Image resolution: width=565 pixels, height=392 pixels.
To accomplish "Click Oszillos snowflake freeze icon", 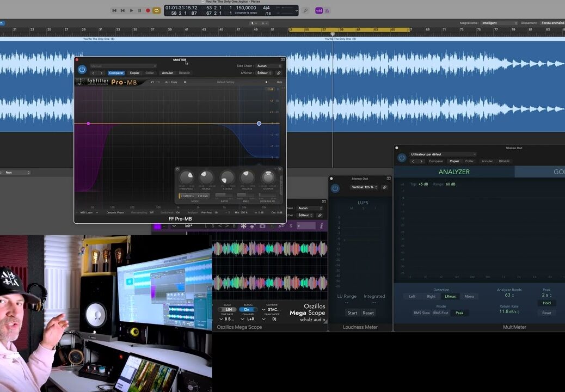I will [244, 226].
